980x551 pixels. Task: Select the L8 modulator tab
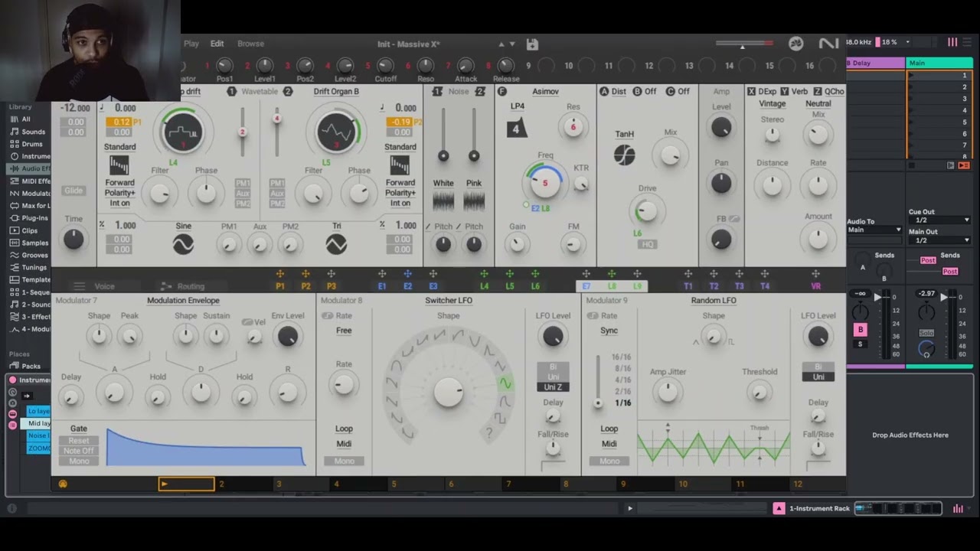pos(612,286)
